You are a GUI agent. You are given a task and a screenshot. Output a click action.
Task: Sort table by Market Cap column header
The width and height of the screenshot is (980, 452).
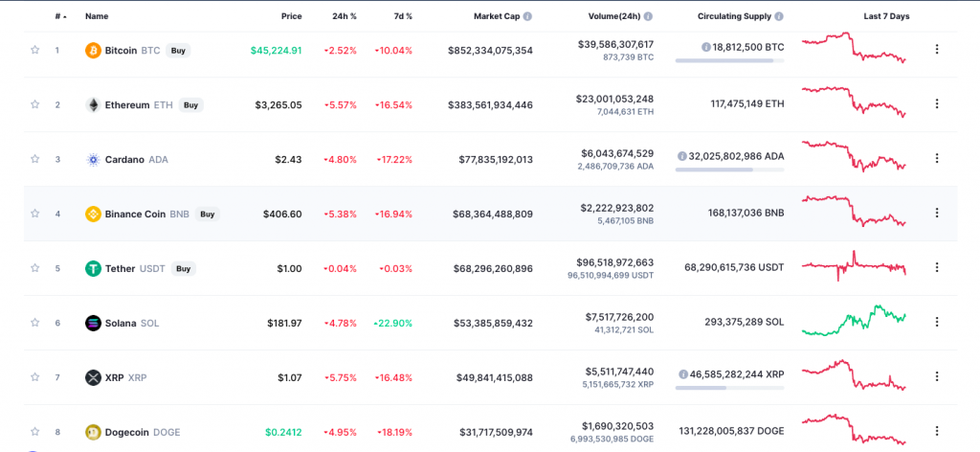[x=497, y=16]
